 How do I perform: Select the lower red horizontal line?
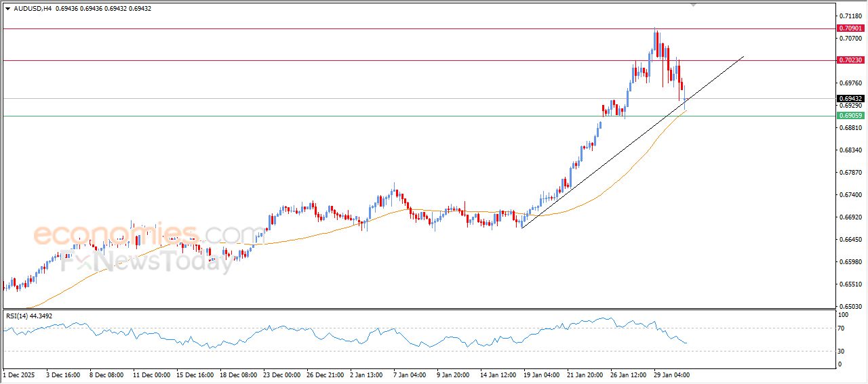point(339,60)
